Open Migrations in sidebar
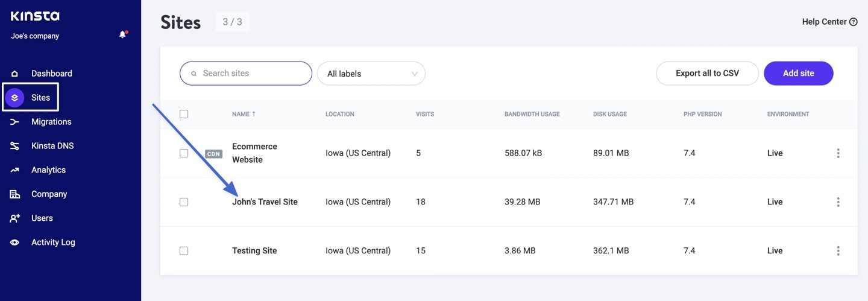Viewport: 868px width, 301px height. pos(51,122)
